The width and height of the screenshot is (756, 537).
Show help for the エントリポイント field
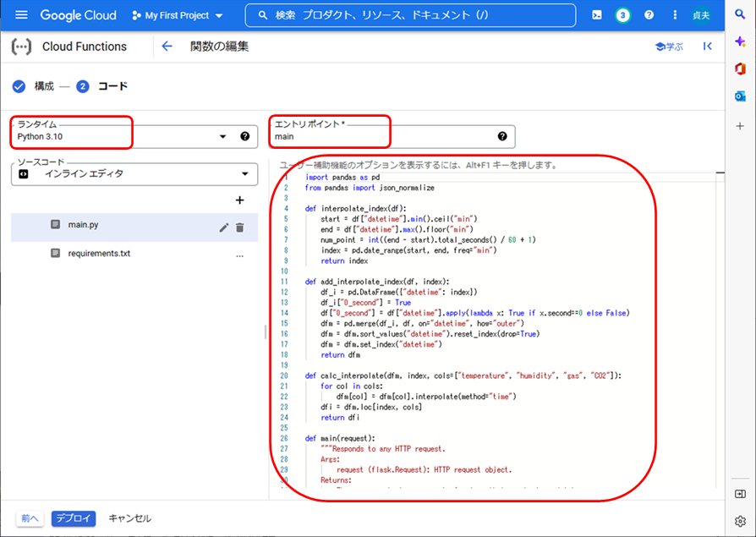click(502, 136)
